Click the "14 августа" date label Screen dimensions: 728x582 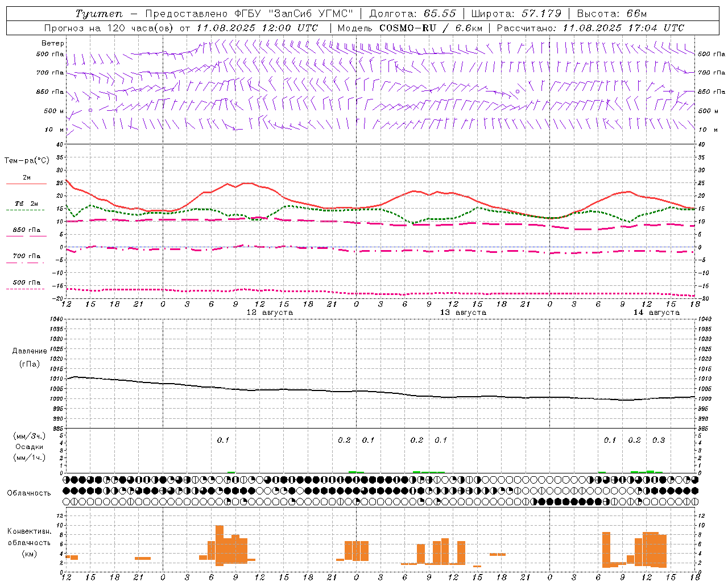656,313
